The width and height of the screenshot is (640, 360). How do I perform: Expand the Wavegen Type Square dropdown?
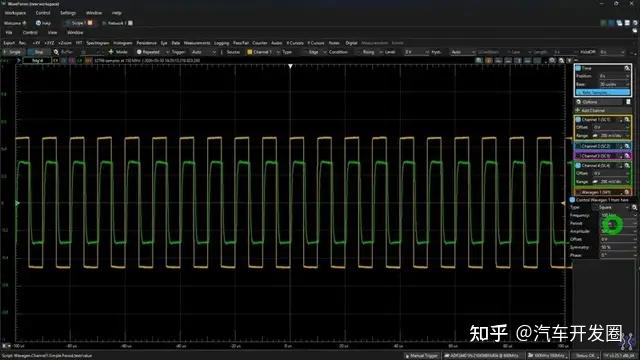614,207
